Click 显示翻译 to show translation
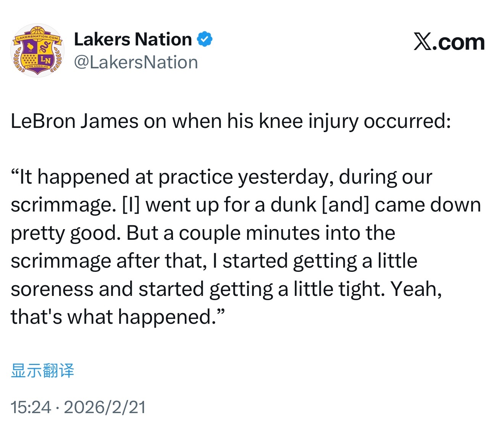Image resolution: width=504 pixels, height=428 pixels. tap(42, 370)
